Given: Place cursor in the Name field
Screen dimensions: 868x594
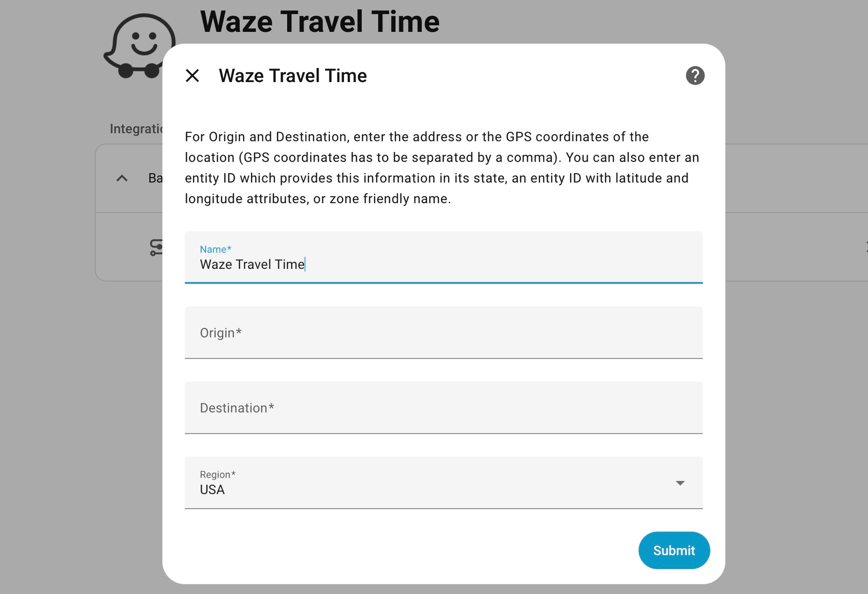Looking at the screenshot, I should pos(368,265).
